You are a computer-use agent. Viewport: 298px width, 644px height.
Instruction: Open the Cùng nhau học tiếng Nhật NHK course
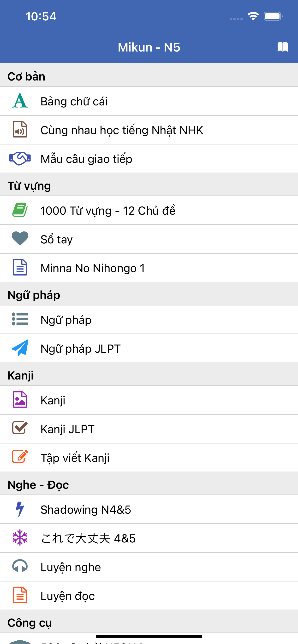tap(122, 130)
